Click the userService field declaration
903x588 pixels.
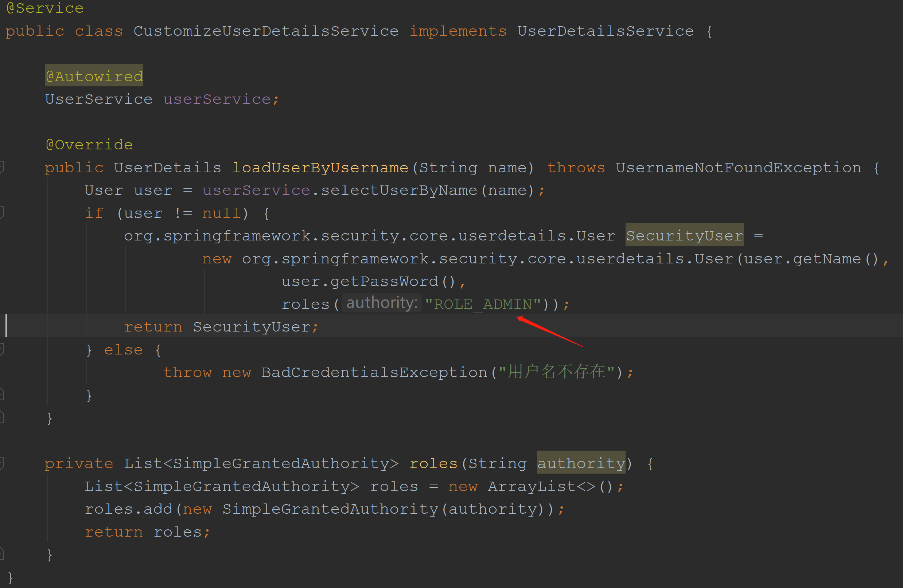tap(217, 99)
